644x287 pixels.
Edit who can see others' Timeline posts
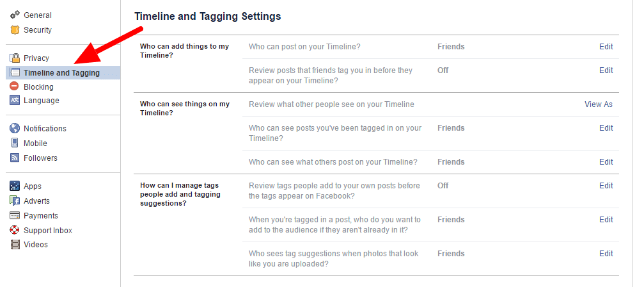[x=606, y=162]
